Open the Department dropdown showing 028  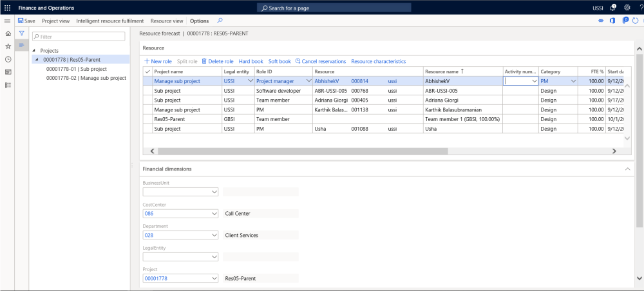(214, 235)
